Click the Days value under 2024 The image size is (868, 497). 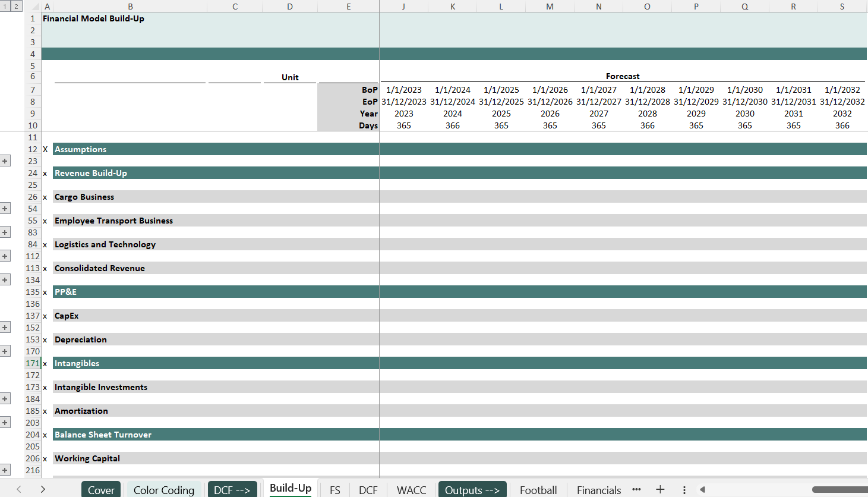pos(453,125)
